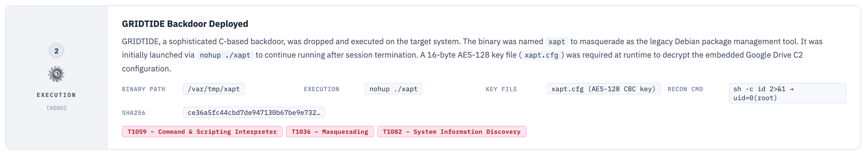The height and width of the screenshot is (153, 868).
Task: Click the BINARY PATH field label
Action: tap(144, 90)
